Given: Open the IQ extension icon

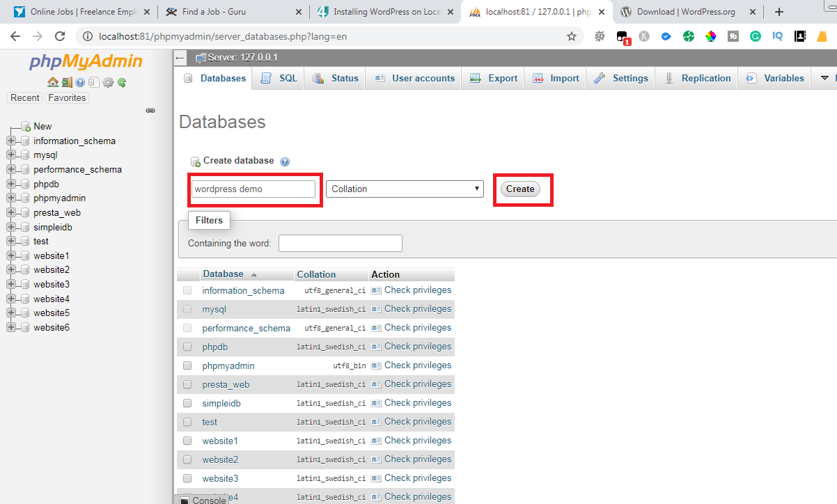Looking at the screenshot, I should coord(778,36).
